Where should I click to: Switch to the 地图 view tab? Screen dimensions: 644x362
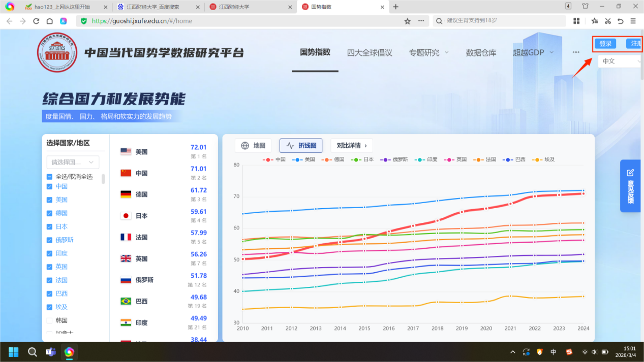pyautogui.click(x=253, y=146)
